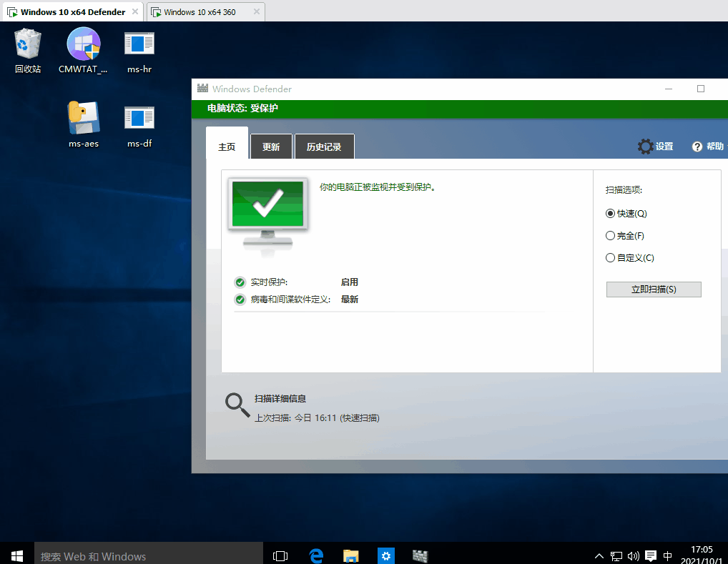Screen dimensions: 728x564
Task: Click the help question mark icon
Action: tap(697, 147)
